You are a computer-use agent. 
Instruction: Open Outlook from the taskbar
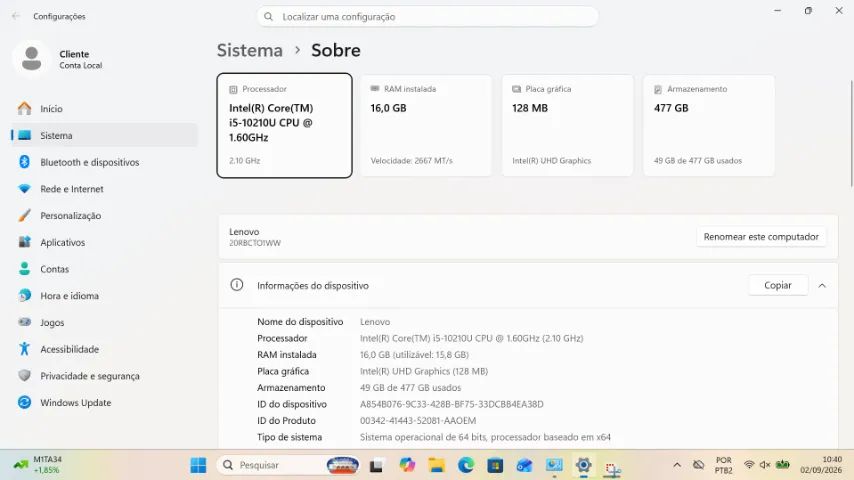(524, 465)
